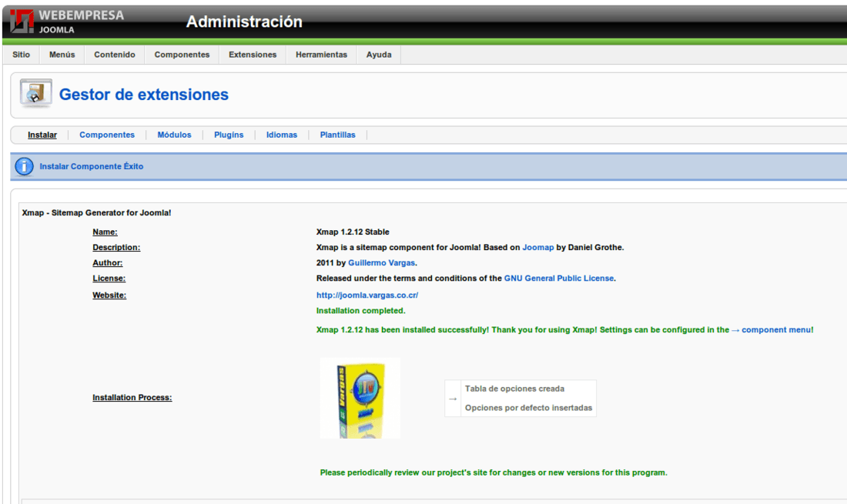
Task: Open the Extensiones menu
Action: tap(253, 55)
